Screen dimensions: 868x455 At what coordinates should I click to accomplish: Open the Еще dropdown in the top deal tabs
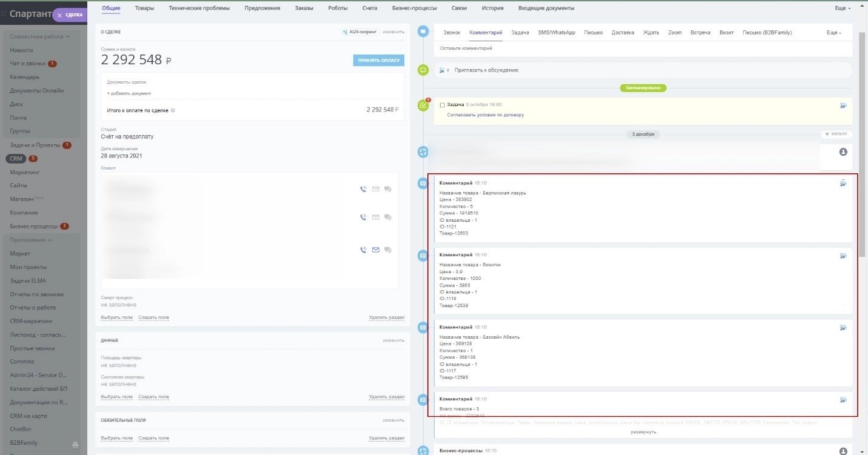tap(843, 8)
